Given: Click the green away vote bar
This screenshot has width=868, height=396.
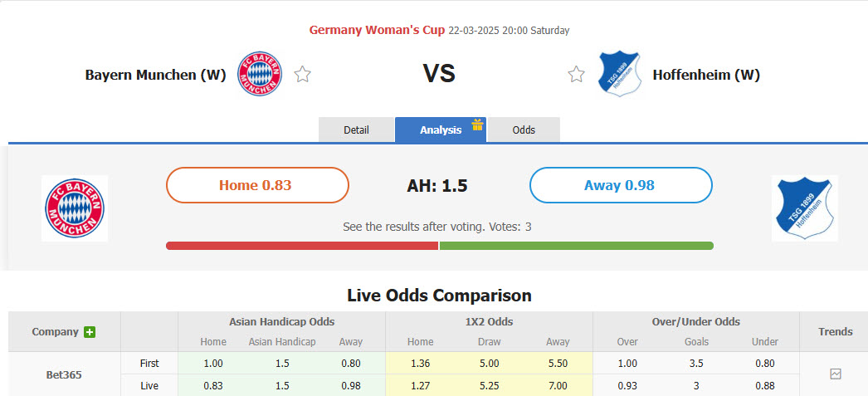Looking at the screenshot, I should [576, 246].
